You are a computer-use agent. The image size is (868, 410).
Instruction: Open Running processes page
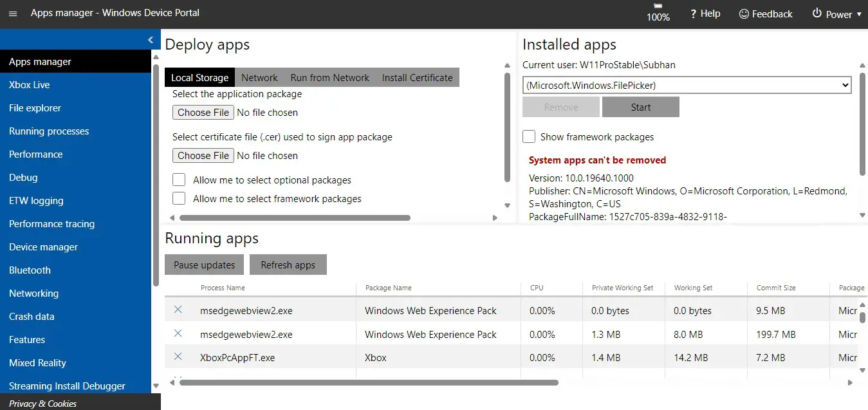point(75,131)
